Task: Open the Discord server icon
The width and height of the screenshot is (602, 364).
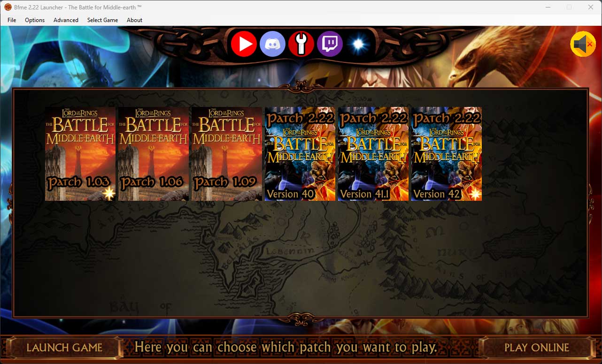Action: 272,44
